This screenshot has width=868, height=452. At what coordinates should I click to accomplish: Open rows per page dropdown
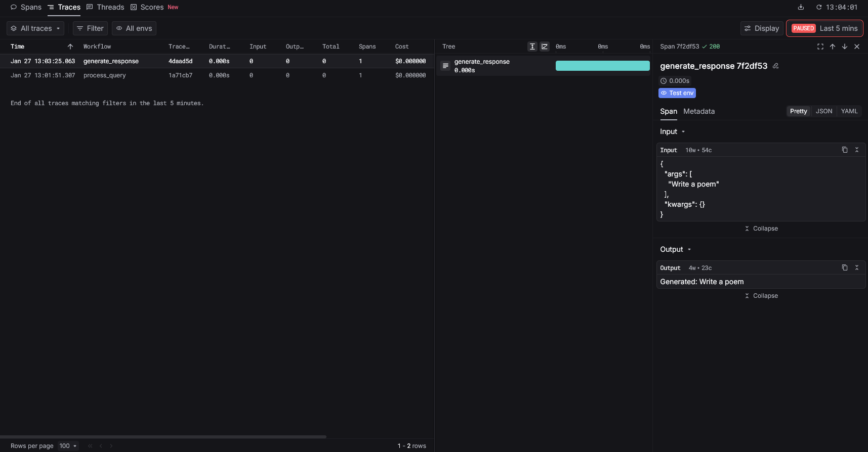[68, 446]
